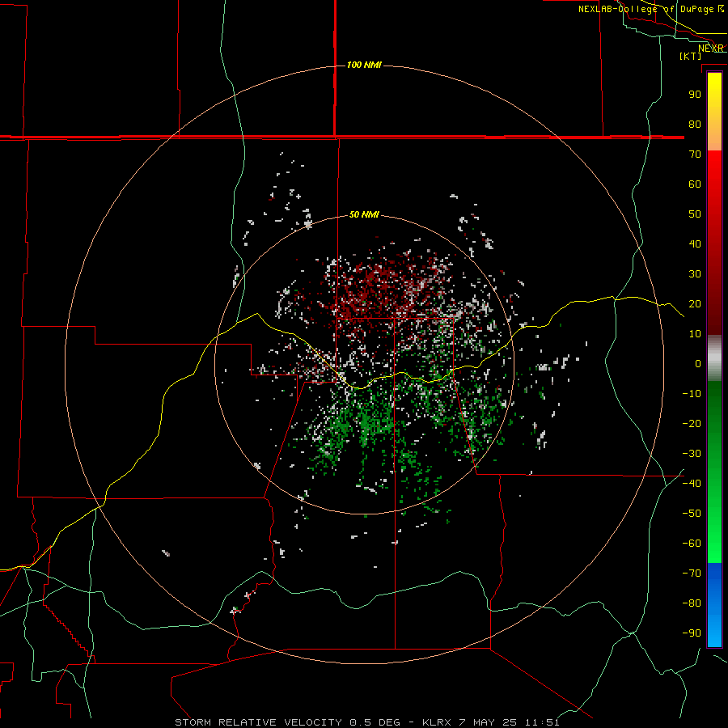Click the 60 value on velocity scale
728x728 pixels.
[x=695, y=184]
